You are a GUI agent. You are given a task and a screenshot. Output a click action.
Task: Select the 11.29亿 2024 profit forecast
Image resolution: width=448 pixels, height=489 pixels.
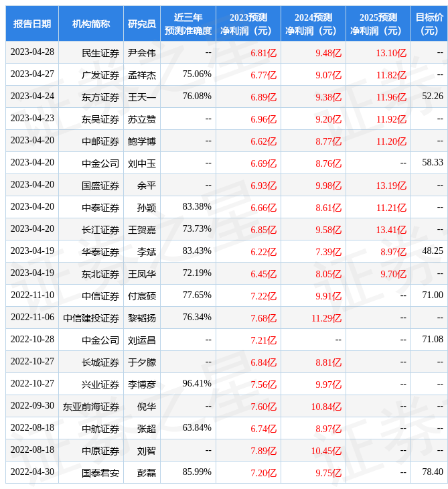326,318
